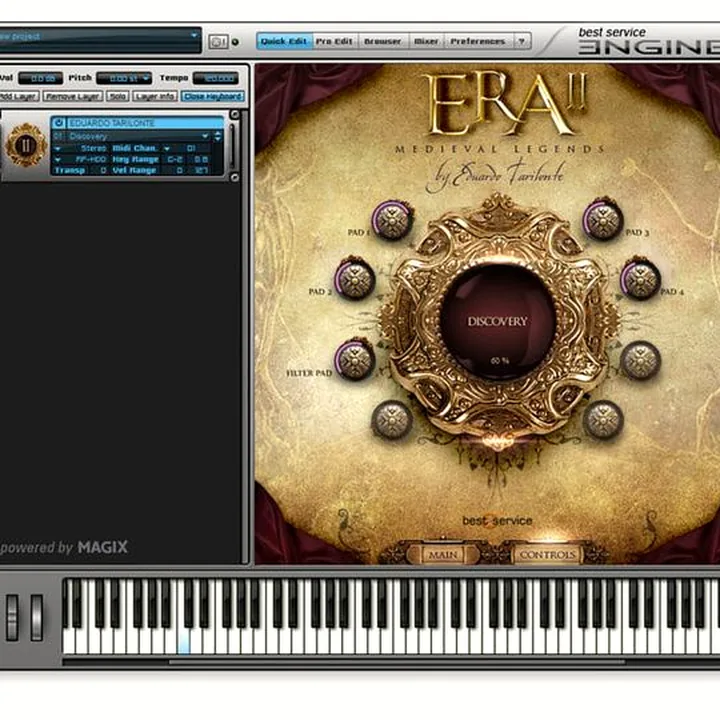This screenshot has width=720, height=720.
Task: Click the keyboard horizontal scrollbar
Action: click(x=397, y=662)
